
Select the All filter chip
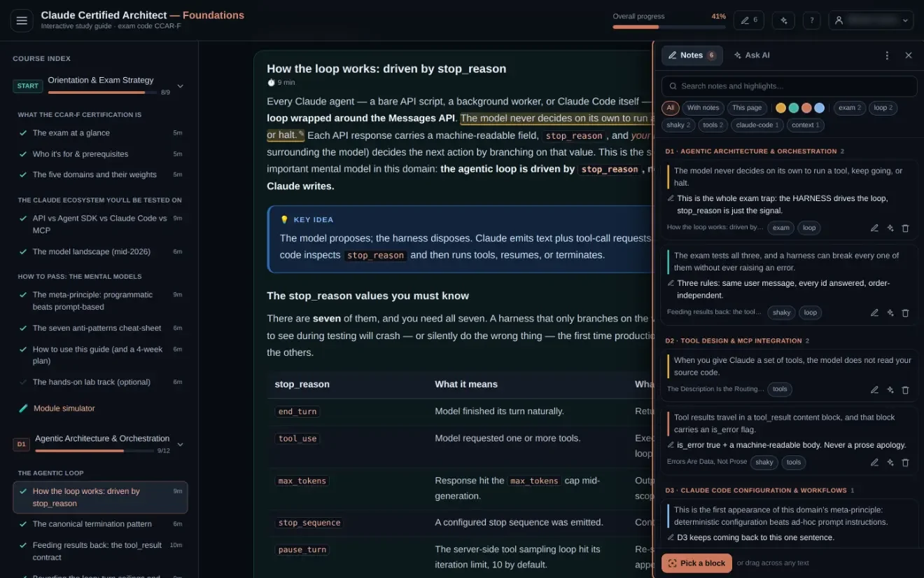(x=671, y=108)
